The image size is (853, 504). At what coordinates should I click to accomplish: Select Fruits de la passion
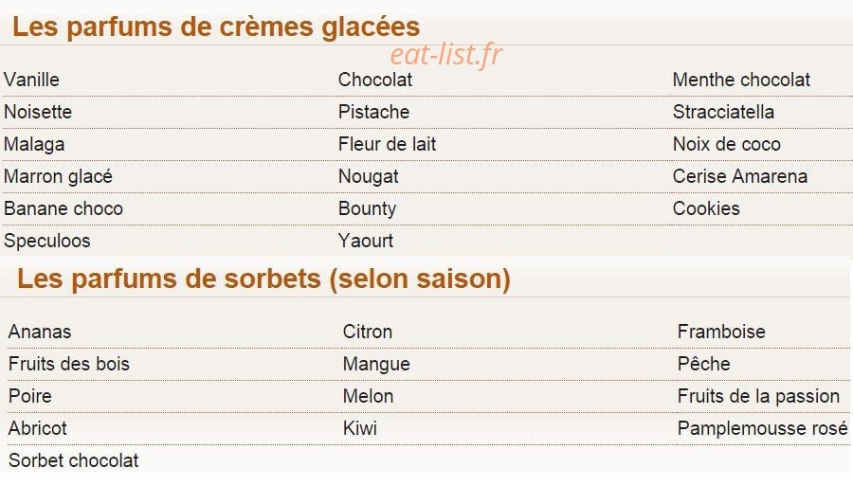(x=758, y=396)
